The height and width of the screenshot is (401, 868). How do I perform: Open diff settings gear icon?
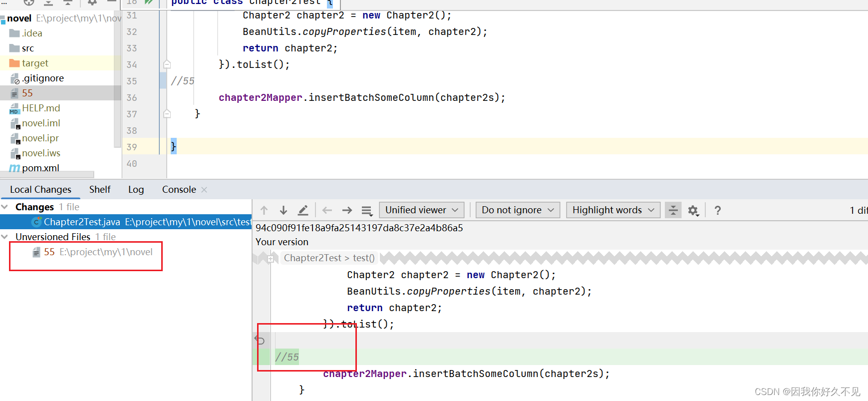click(x=693, y=211)
